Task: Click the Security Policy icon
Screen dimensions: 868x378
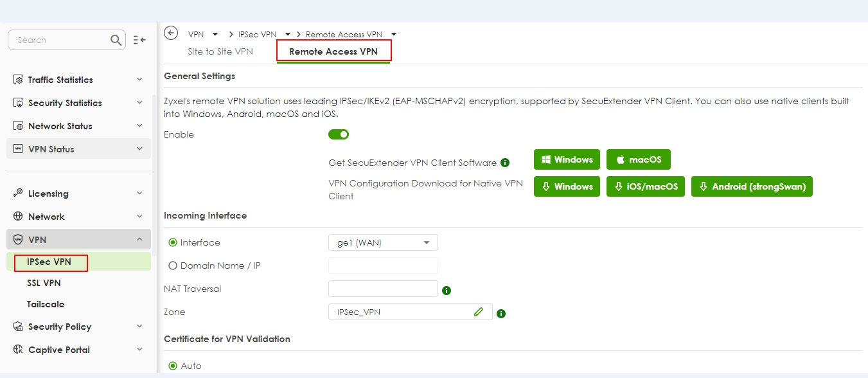Action: point(18,327)
